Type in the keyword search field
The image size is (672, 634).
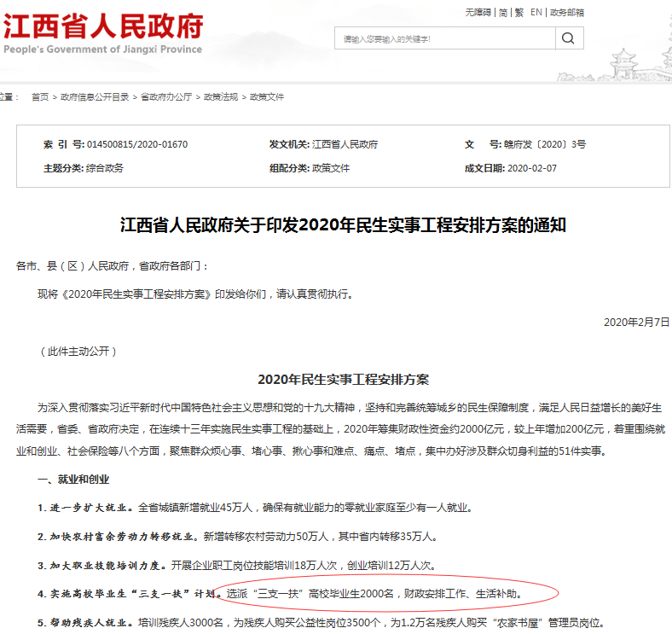click(x=443, y=39)
